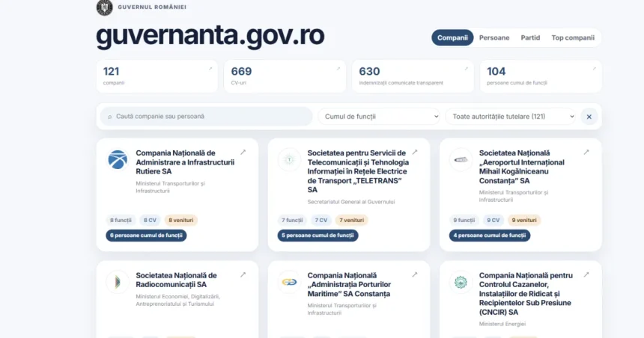Open arrow on Infrastructuri Rutiere card
The image size is (644, 338).
[x=243, y=153]
